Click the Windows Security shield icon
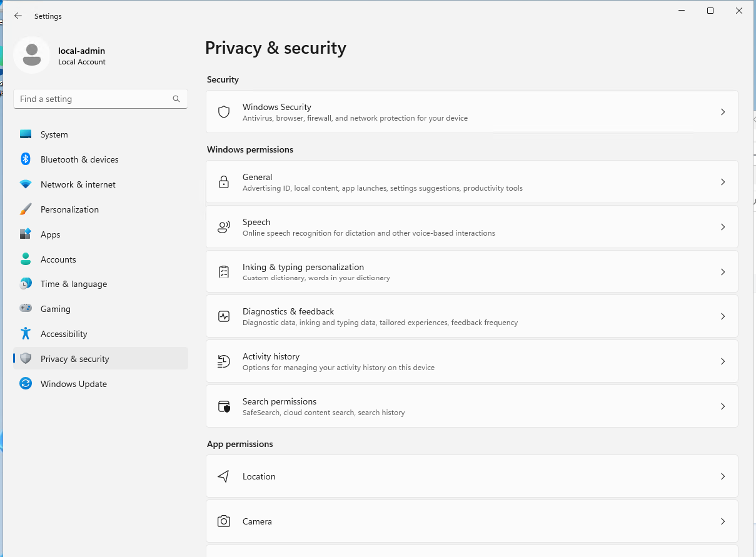The image size is (756, 557). point(224,112)
